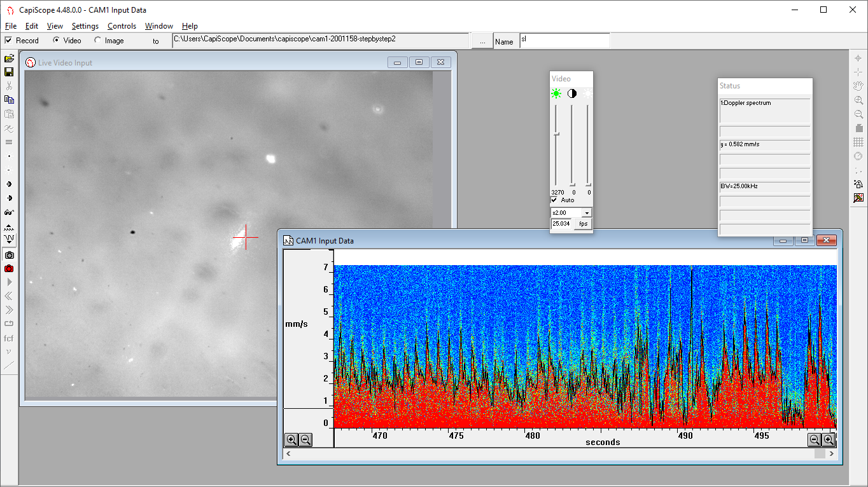
Task: Click the grayed play triangle icon
Action: click(x=9, y=282)
